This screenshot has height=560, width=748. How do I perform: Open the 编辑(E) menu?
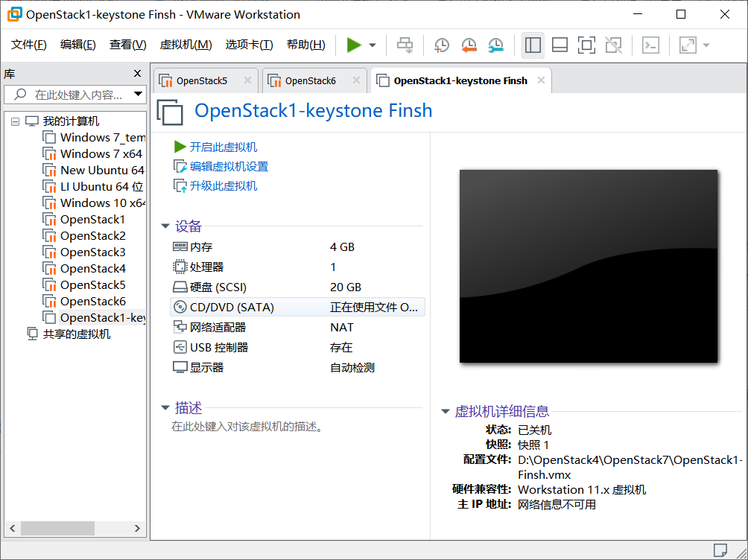pos(77,45)
